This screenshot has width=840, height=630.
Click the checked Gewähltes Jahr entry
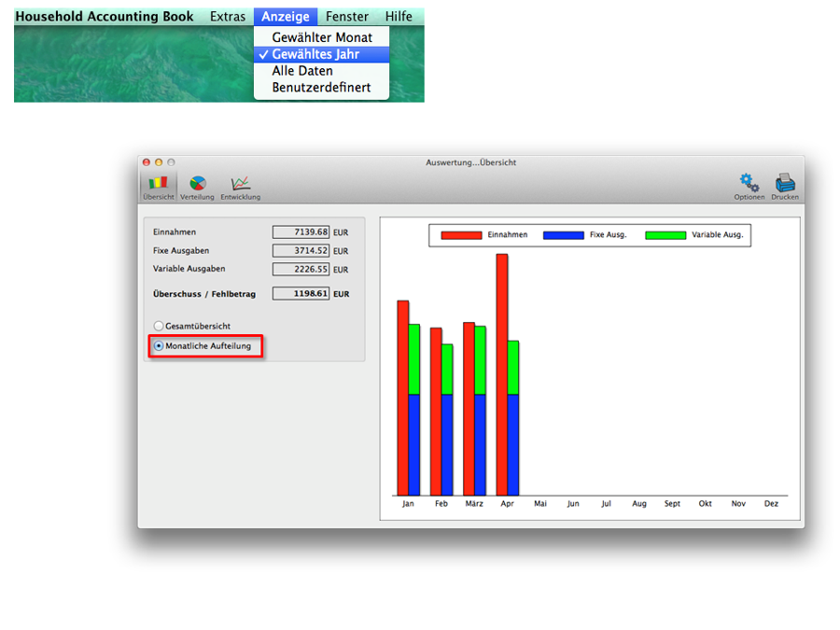[x=315, y=54]
